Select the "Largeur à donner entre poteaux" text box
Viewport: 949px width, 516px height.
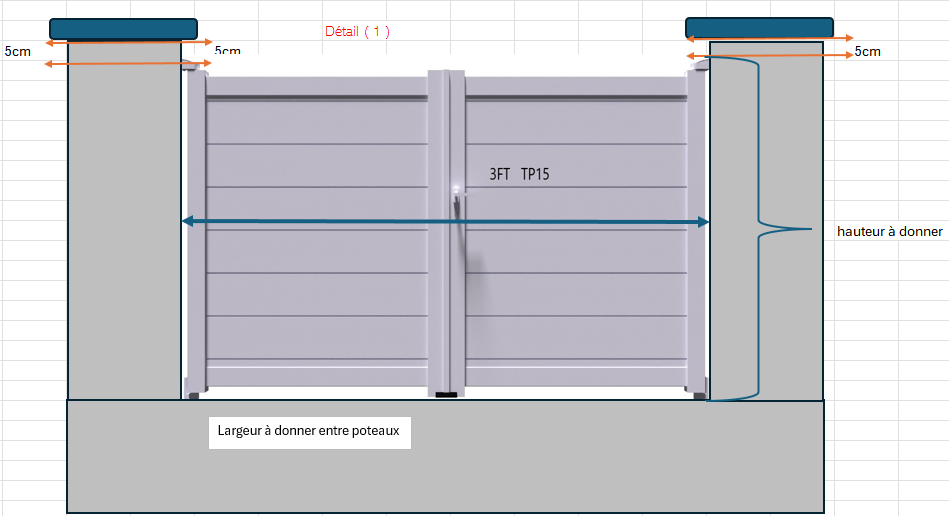pyautogui.click(x=309, y=432)
